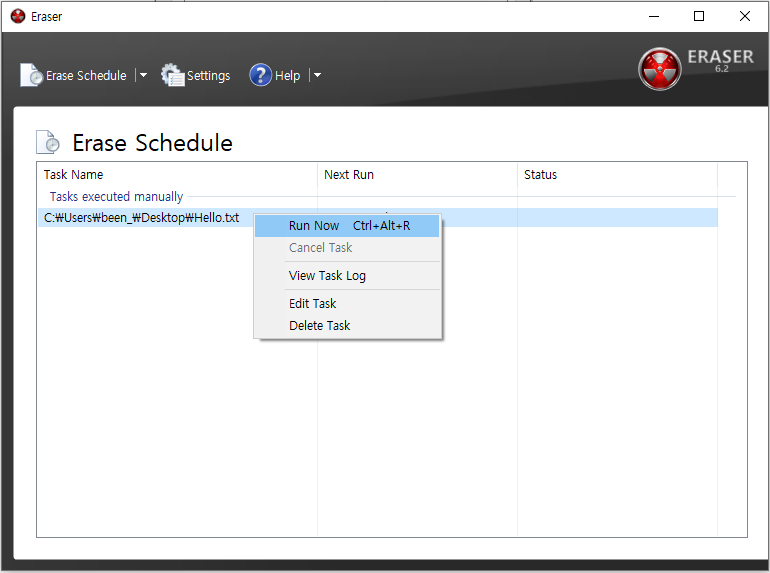Click the Erase Schedule clock icon in toolbar
This screenshot has width=770, height=573.
[32, 76]
